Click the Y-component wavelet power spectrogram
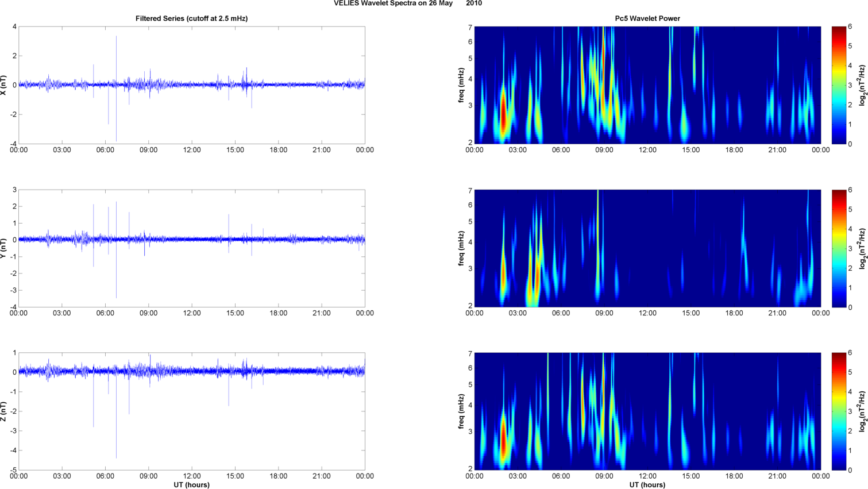The image size is (868, 489). coord(647,248)
